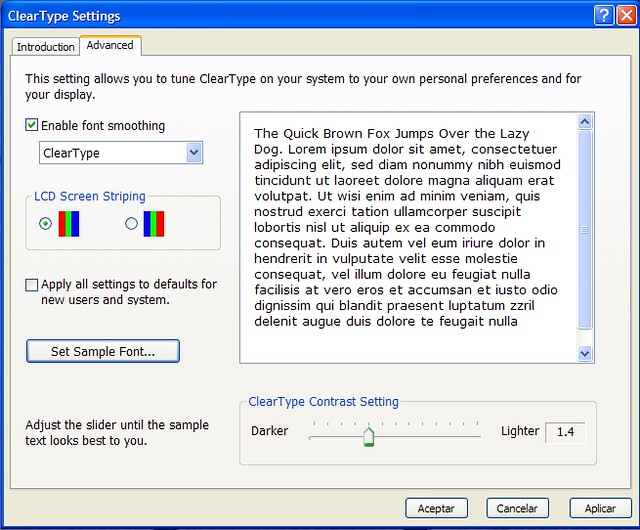
Task: Click the Set Sample Font button
Action: point(103,351)
